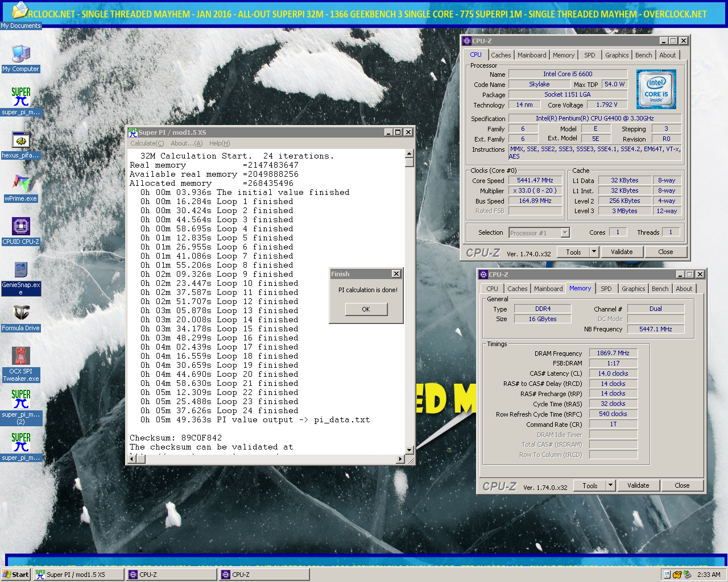Select SPD tab in upper CPU-Z

point(590,55)
